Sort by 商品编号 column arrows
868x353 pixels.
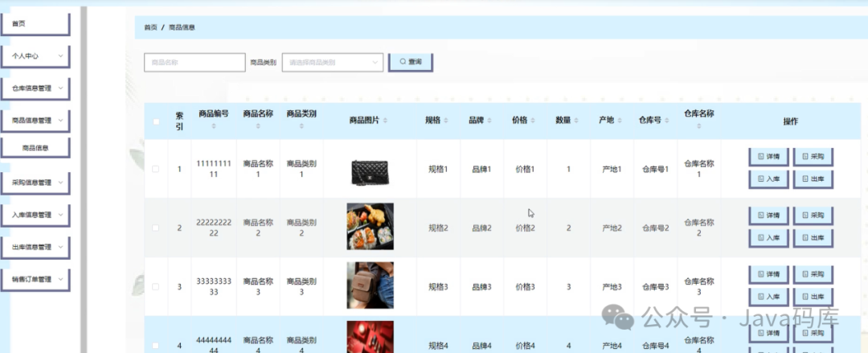coord(214,126)
